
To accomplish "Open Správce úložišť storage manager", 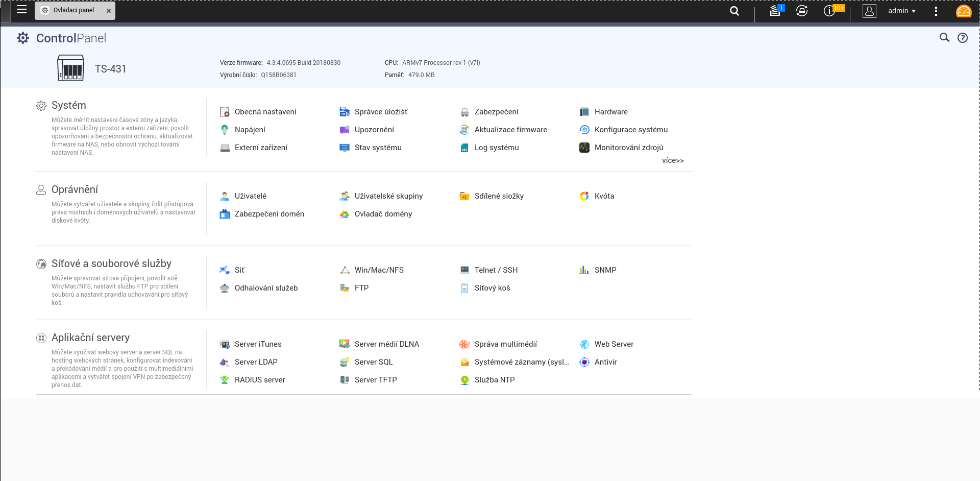I will tap(380, 112).
